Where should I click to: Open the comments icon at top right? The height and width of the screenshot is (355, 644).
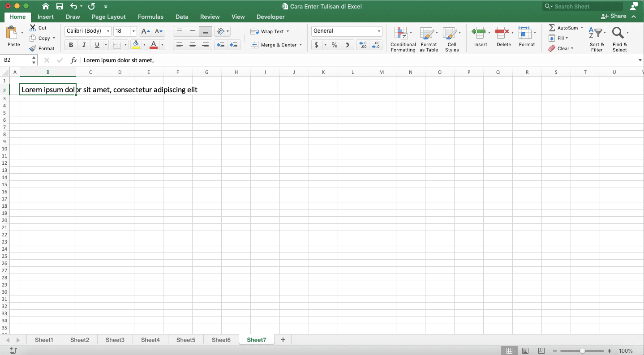point(634,6)
